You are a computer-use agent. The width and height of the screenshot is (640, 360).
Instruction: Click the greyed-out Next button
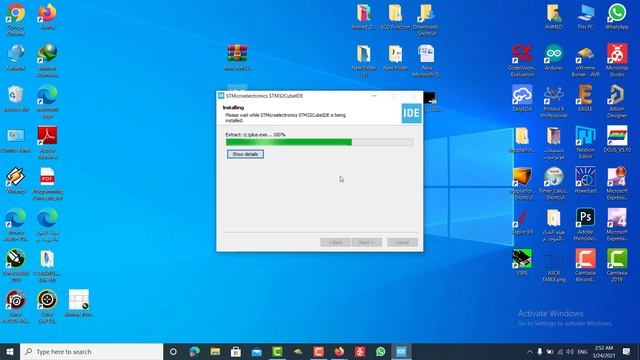(367, 242)
